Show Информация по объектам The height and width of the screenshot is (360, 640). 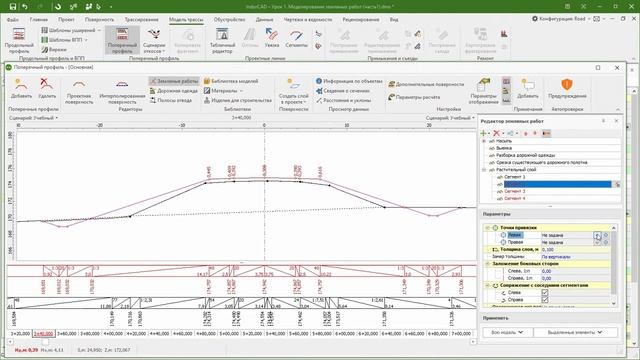point(349,81)
